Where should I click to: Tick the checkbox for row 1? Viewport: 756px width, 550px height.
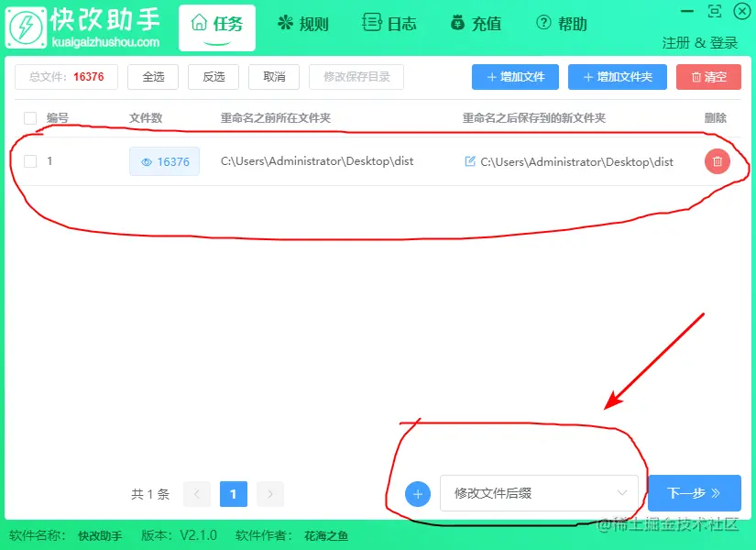(30, 161)
